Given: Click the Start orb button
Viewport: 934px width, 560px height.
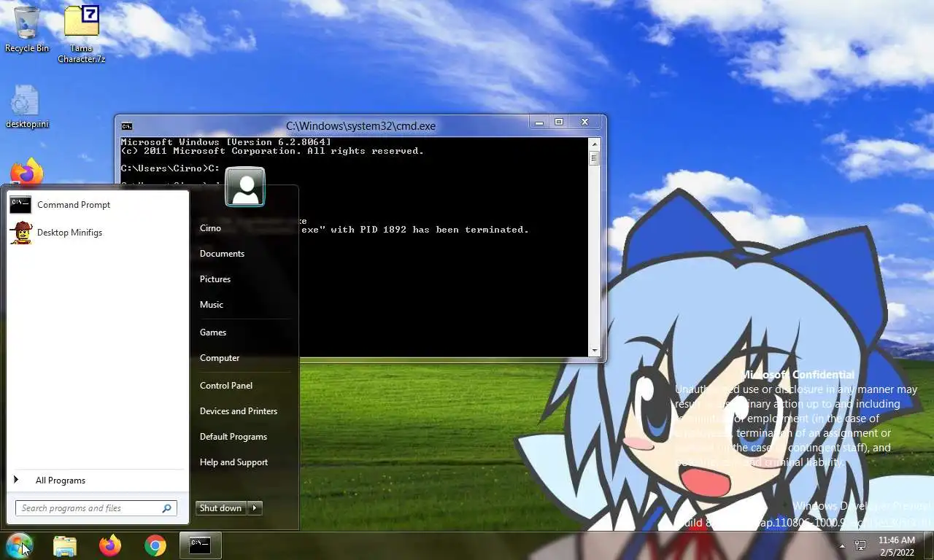Looking at the screenshot, I should point(20,545).
